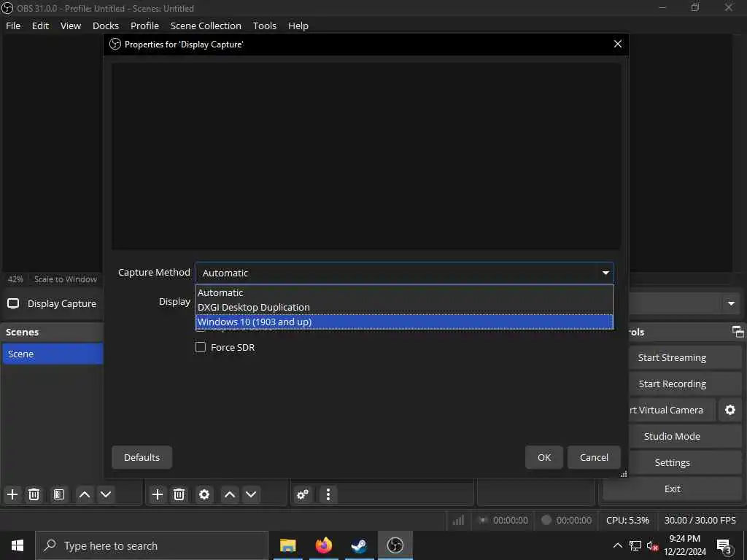Configure the virtual camera via the gear icon
The height and width of the screenshot is (560, 747).
pyautogui.click(x=729, y=410)
